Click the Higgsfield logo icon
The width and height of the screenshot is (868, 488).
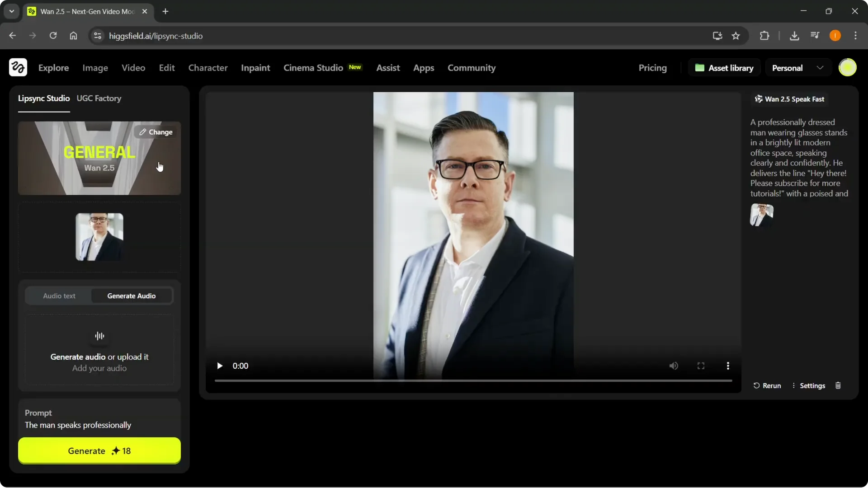coord(18,67)
